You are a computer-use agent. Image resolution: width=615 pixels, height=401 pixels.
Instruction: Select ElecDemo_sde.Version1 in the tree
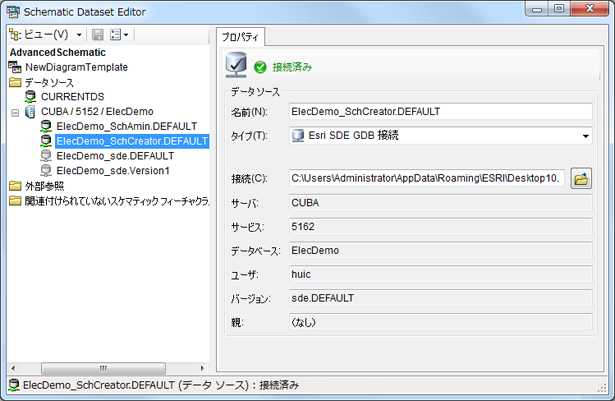113,171
